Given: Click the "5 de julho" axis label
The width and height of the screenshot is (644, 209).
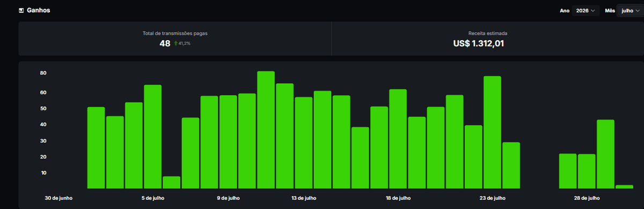Looking at the screenshot, I should [x=153, y=198].
